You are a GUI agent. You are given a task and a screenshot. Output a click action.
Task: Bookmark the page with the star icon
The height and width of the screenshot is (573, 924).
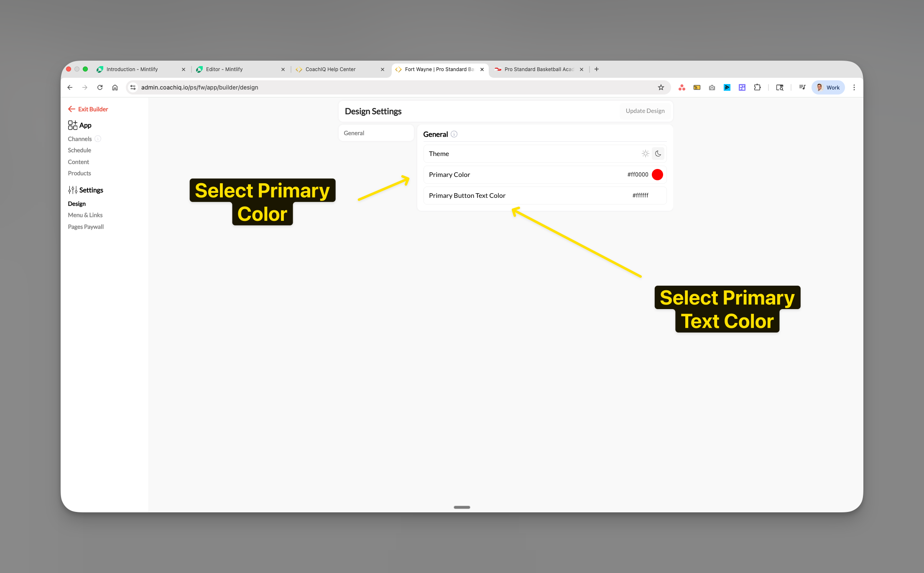661,87
